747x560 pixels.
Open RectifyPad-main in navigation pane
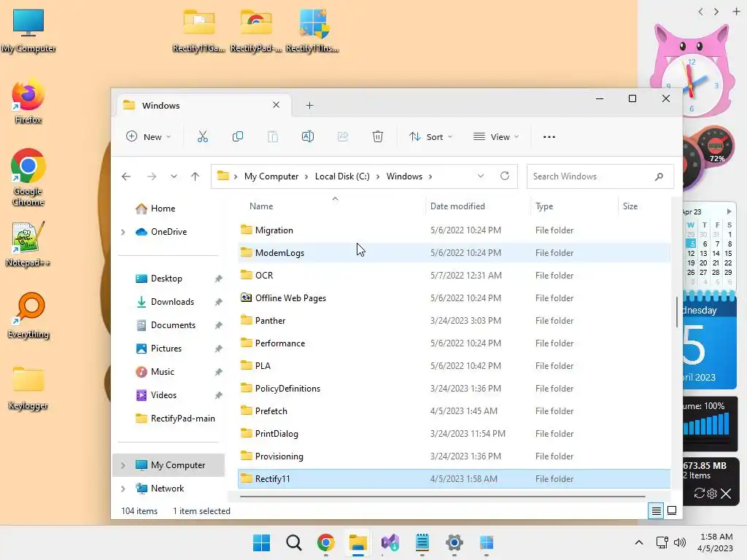[x=182, y=419]
